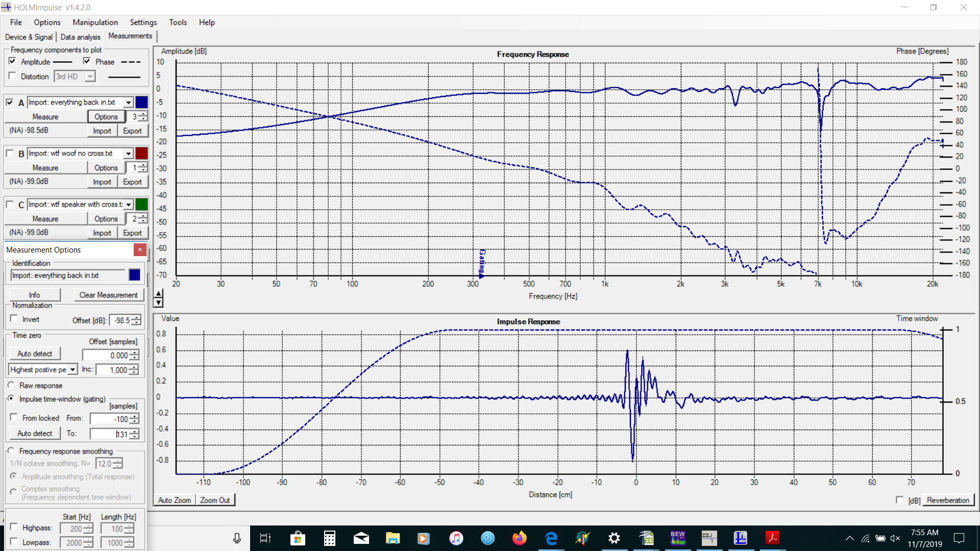The height and width of the screenshot is (551, 980).
Task: Switch to Data analysis tab
Action: 80,37
